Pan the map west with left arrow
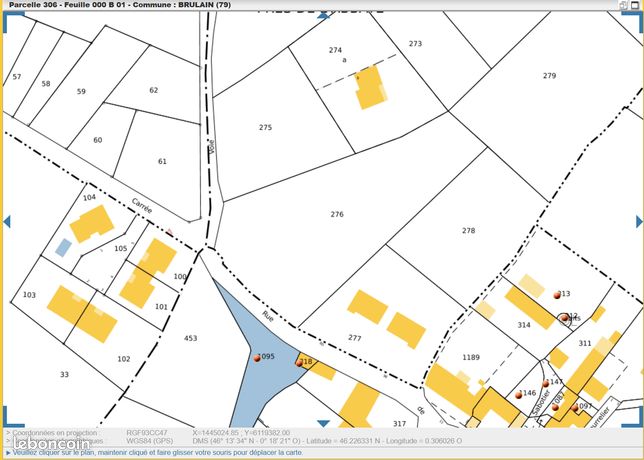Image resolution: width=644 pixels, height=460 pixels. [x=7, y=221]
